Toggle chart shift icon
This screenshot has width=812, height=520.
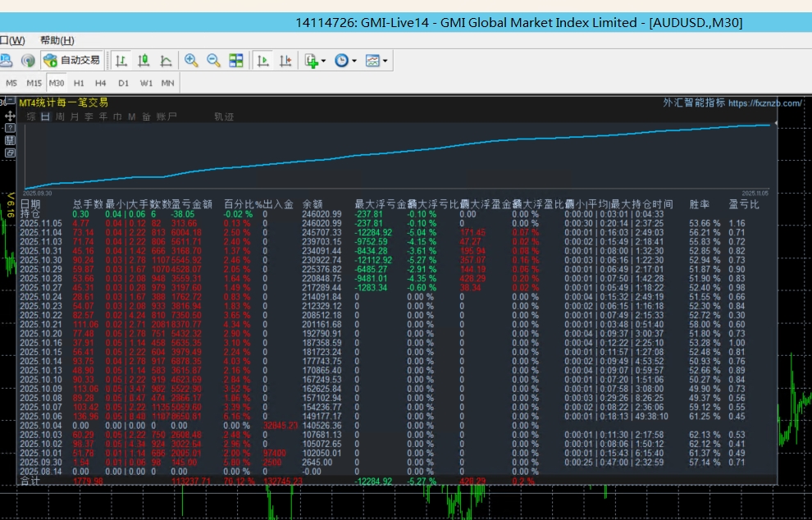(285, 60)
